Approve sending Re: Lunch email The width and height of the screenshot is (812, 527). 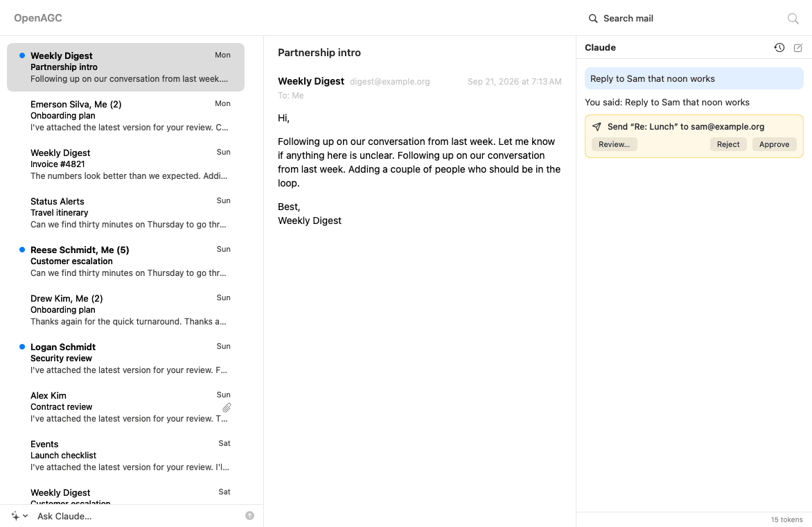774,144
